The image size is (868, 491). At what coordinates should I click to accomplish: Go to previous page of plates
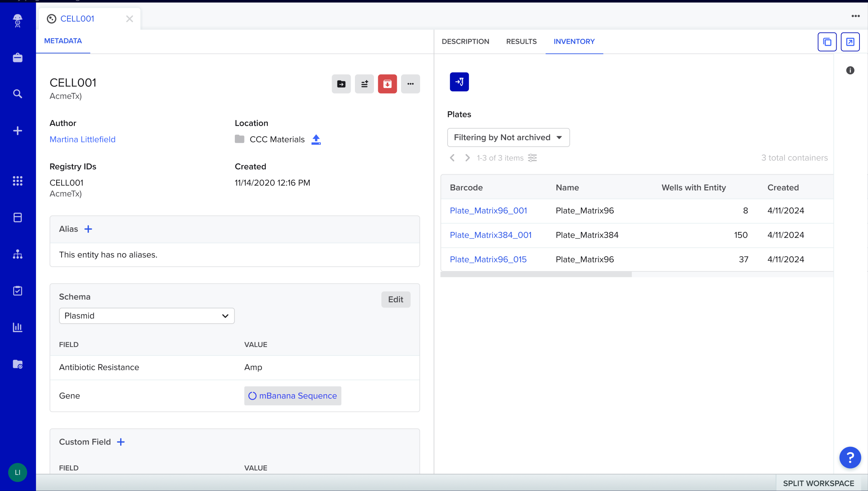click(x=452, y=158)
